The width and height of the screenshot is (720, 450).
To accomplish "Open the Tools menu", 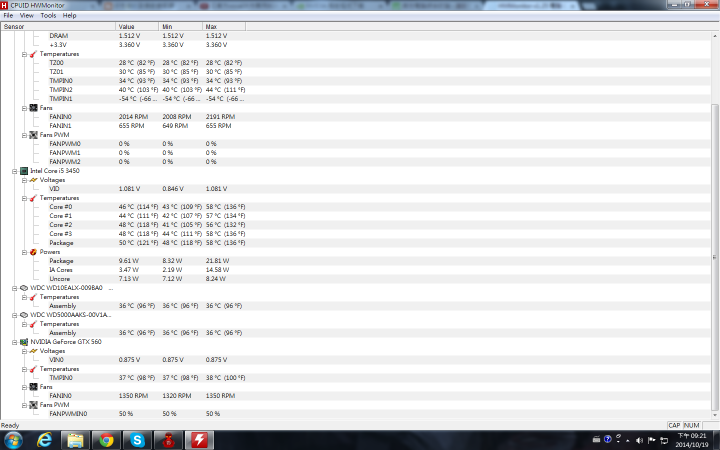I will pos(48,15).
